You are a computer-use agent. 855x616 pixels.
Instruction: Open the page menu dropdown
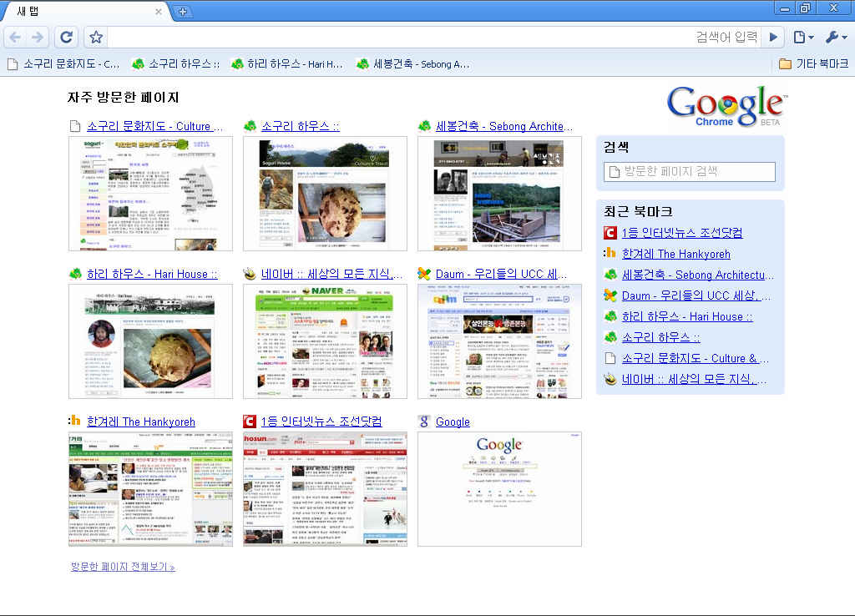pyautogui.click(x=803, y=37)
